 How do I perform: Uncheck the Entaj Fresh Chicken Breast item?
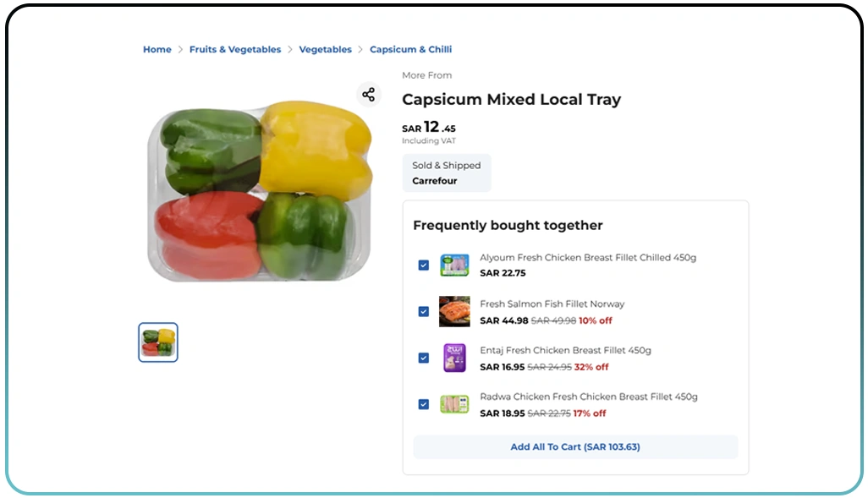pyautogui.click(x=424, y=358)
